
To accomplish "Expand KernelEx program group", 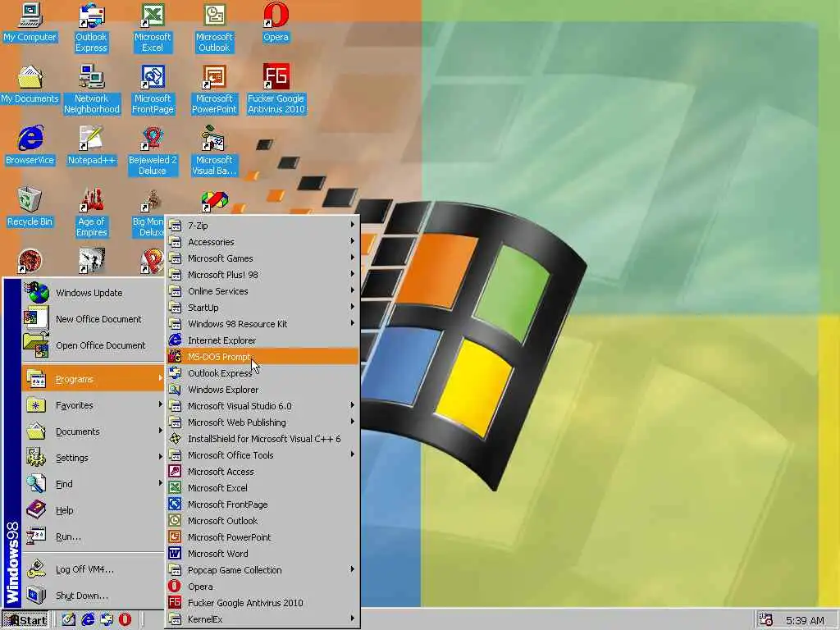I will click(x=262, y=620).
